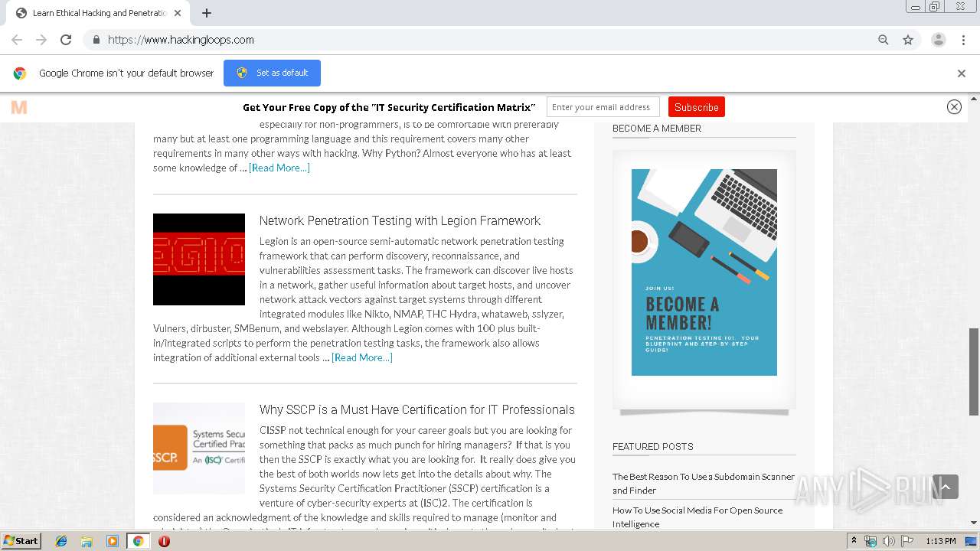Open the Action Center flag icon

click(x=906, y=541)
